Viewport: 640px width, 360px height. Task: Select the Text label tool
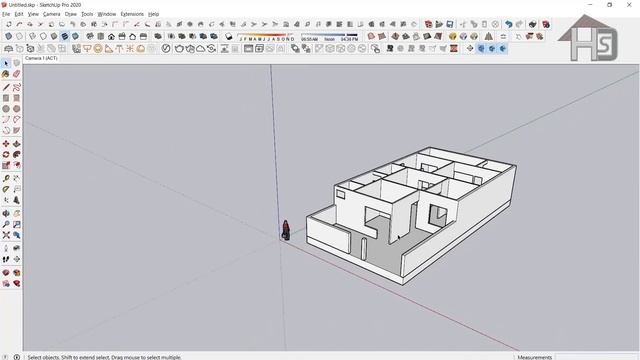(x=16, y=189)
